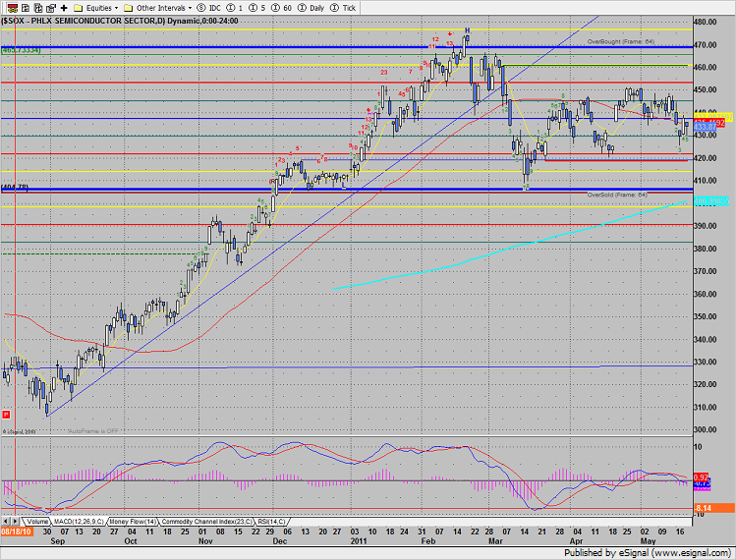Switch to the Tick interval

click(x=343, y=8)
